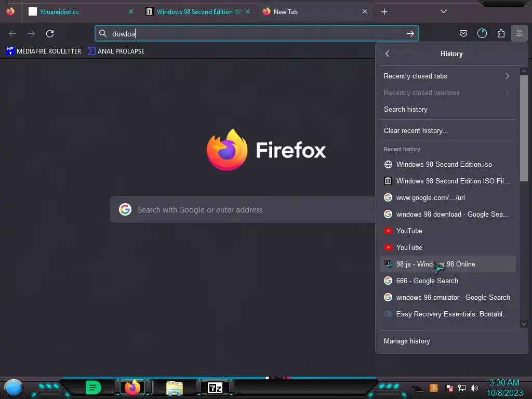The width and height of the screenshot is (532, 399).
Task: Open windows 98 emulator Google Search entry
Action: (447, 297)
